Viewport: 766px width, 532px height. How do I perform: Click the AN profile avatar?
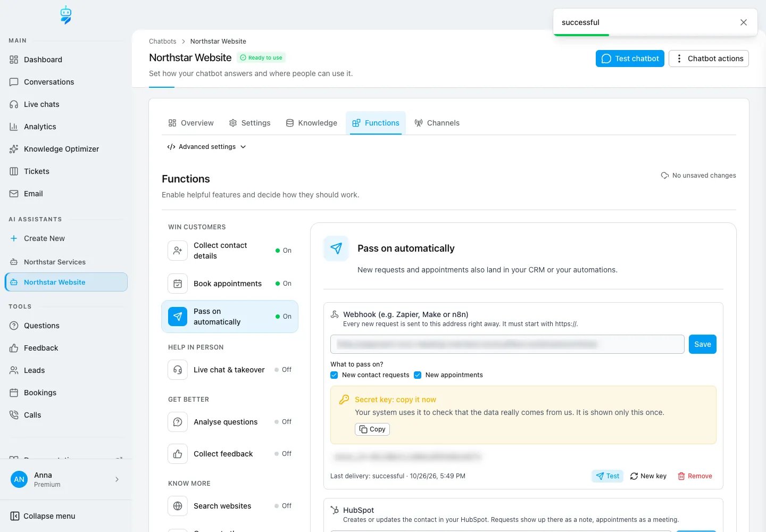[19, 479]
